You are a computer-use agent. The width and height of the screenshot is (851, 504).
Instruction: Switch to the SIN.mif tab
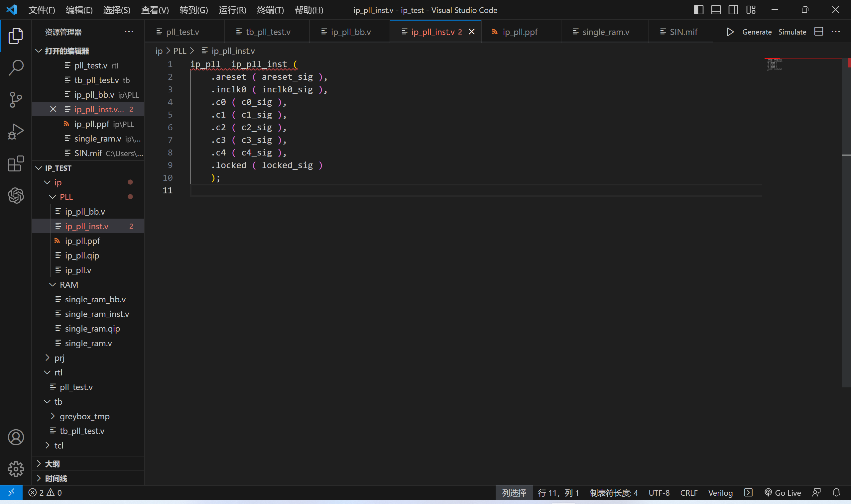tap(680, 32)
